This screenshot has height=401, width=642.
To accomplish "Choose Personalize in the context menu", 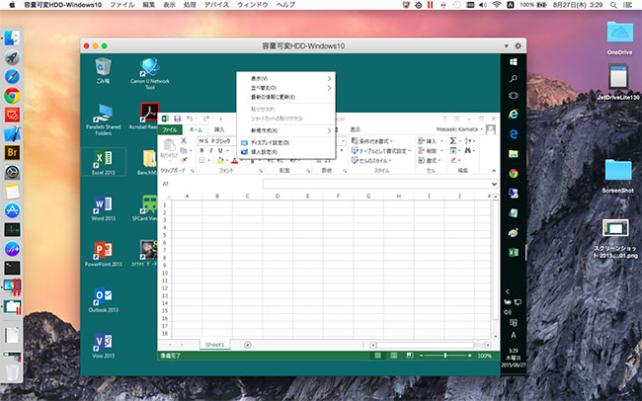I will [286, 152].
